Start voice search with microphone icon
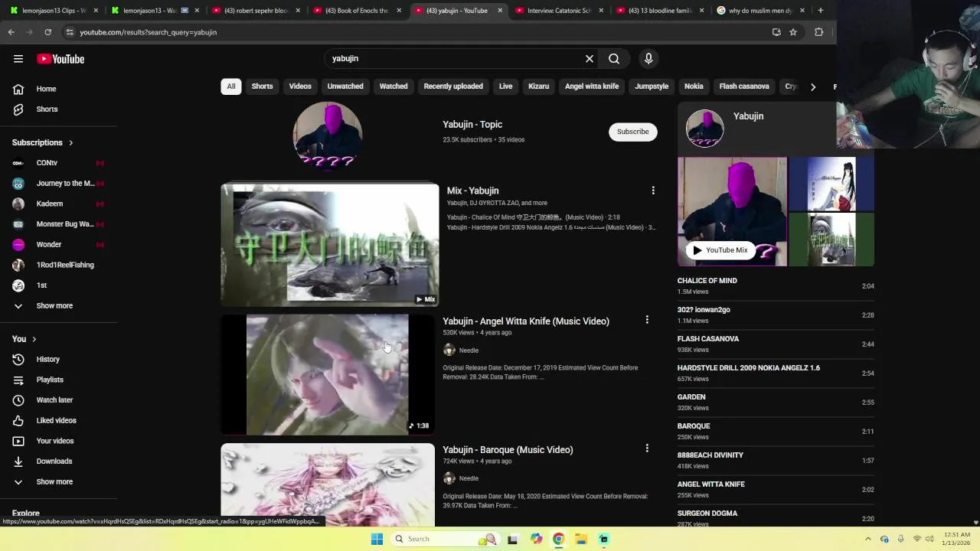The image size is (980, 551). [x=648, y=59]
